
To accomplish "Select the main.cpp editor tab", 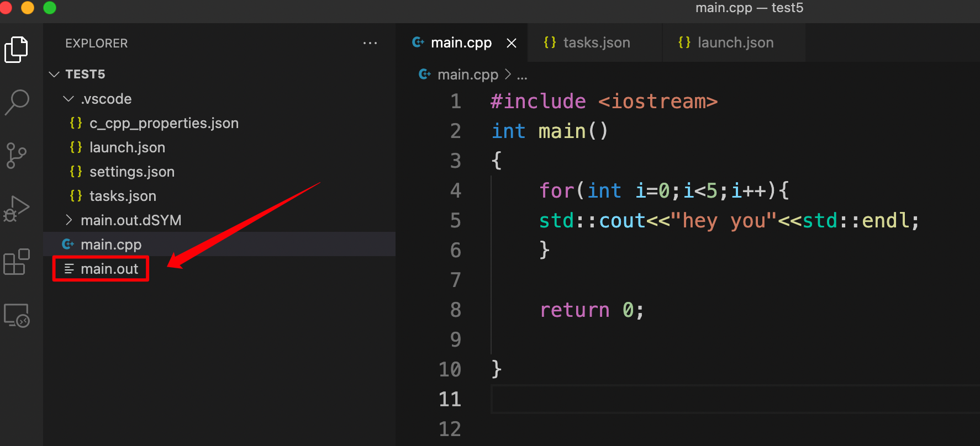I will pos(461,43).
